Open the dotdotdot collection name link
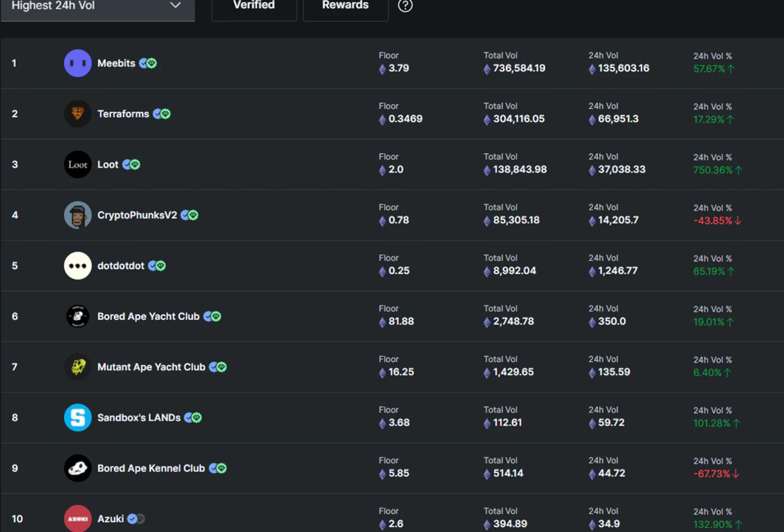 tap(121, 266)
